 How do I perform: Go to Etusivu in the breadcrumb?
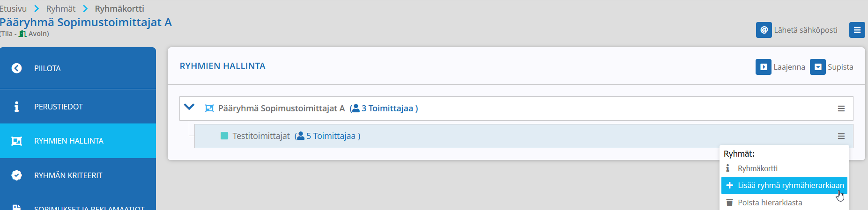point(13,8)
